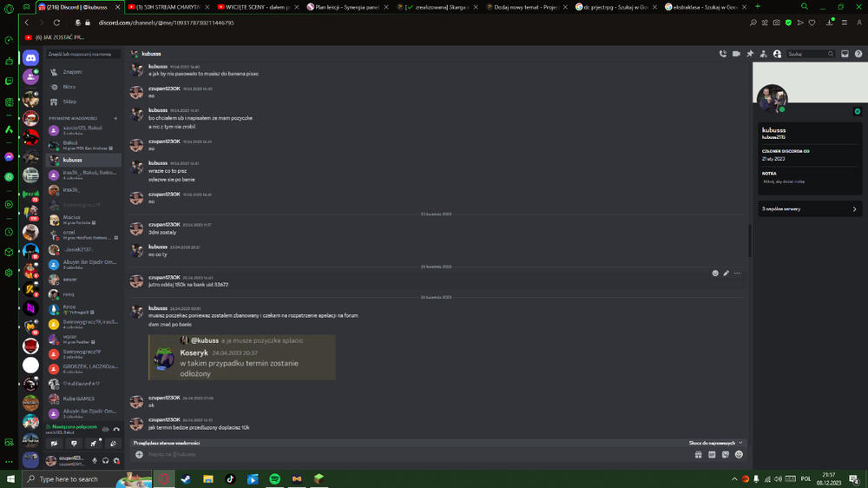Open Discord help question mark icon
Screen dimensions: 868x488
tap(858, 54)
